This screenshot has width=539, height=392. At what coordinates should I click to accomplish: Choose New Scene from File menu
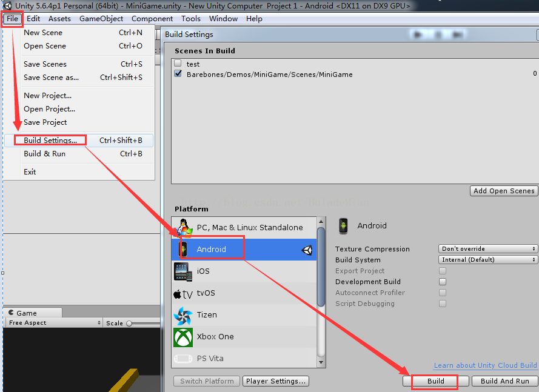click(79, 33)
